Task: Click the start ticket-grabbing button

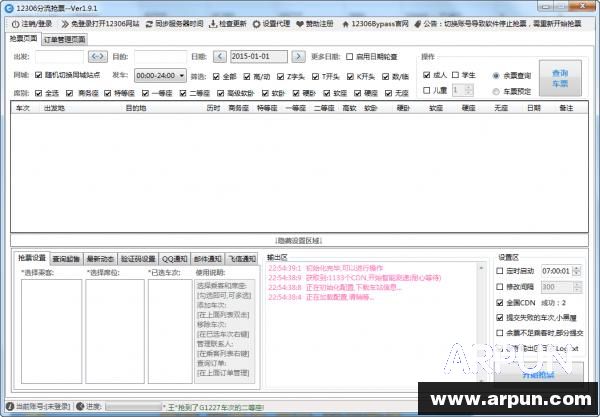Action: pyautogui.click(x=539, y=373)
